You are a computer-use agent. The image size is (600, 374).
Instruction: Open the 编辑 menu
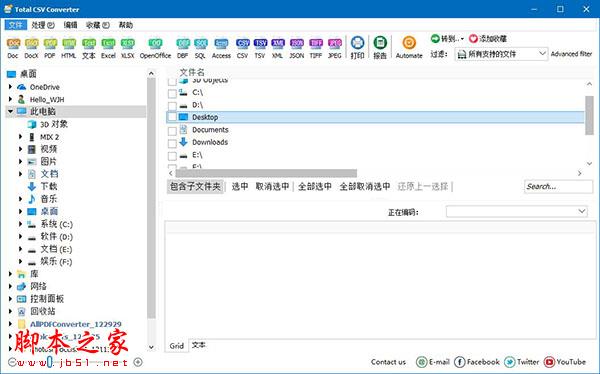tap(70, 25)
